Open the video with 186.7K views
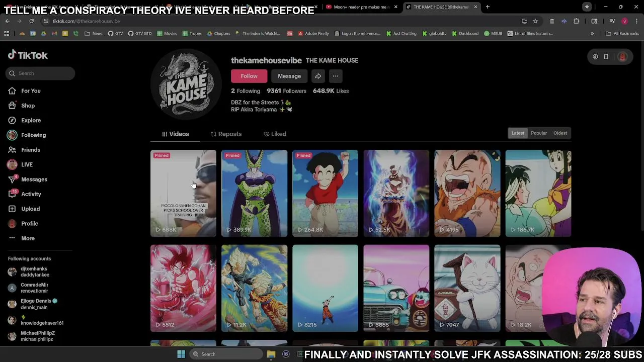This screenshot has height=362, width=644. tap(538, 193)
